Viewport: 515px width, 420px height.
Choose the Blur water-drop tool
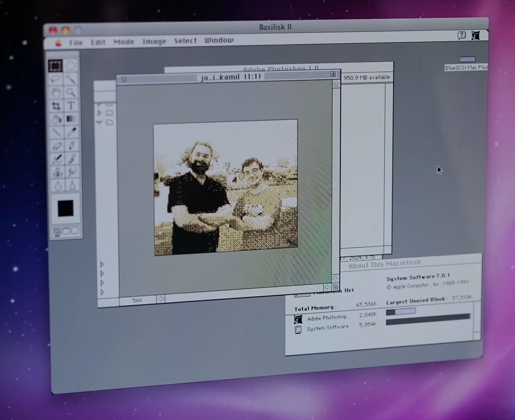tap(58, 186)
